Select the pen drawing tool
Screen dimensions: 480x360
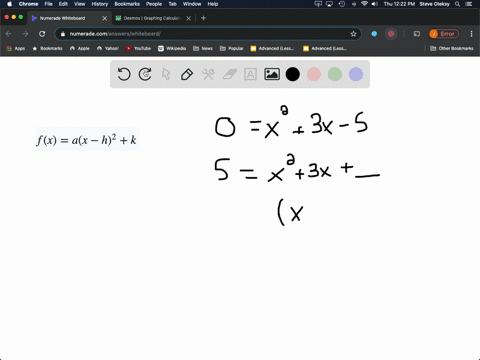(187, 74)
